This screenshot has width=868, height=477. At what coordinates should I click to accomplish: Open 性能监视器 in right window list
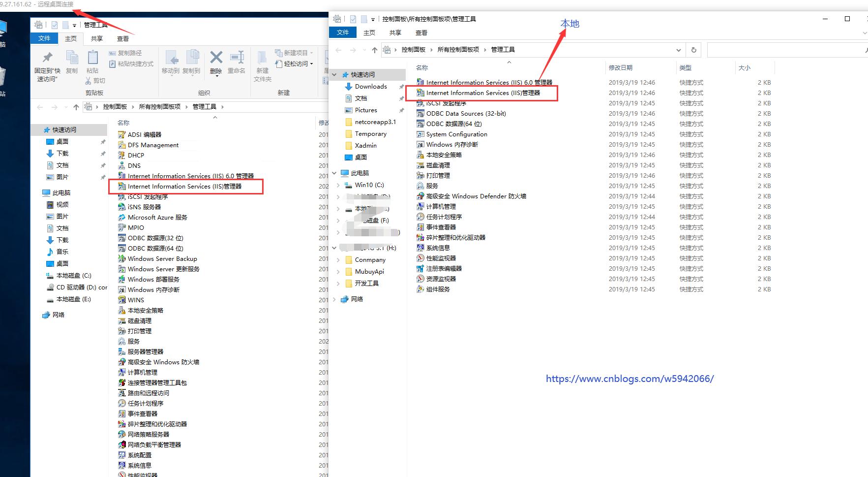tap(441, 258)
